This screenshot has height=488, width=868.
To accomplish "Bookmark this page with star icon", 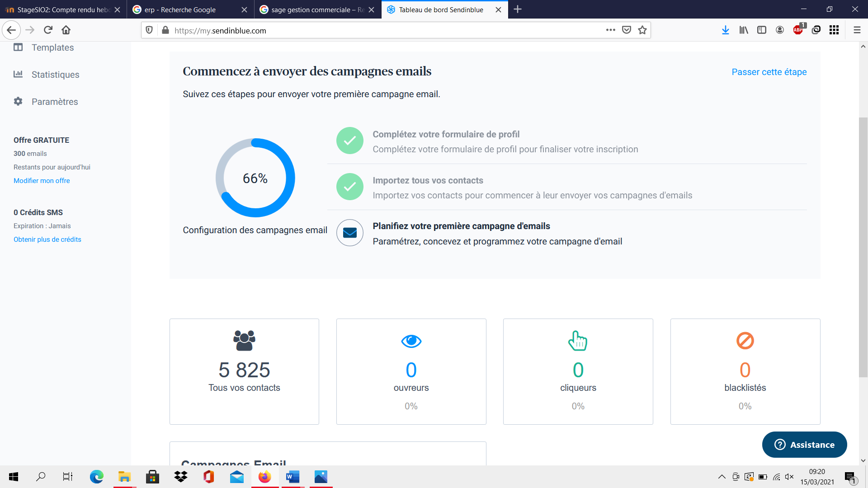I will (x=642, y=30).
